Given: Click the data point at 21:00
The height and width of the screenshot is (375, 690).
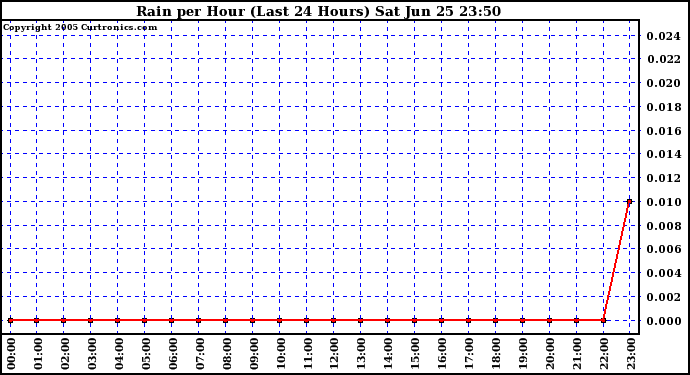Looking at the screenshot, I should (576, 320).
